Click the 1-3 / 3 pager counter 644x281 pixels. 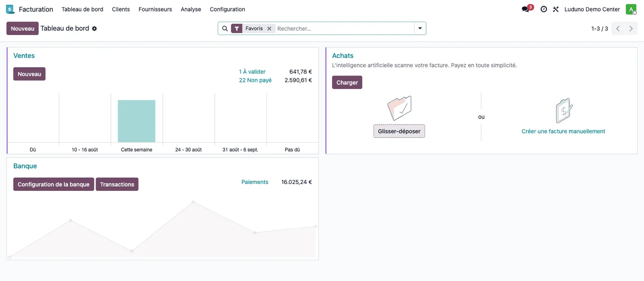[600, 29]
